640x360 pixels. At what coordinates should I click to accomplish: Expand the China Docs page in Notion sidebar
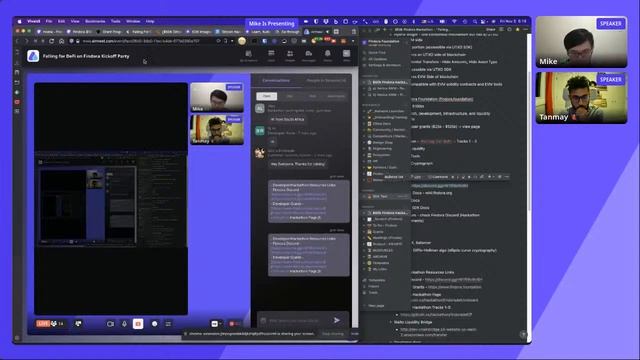[x=364, y=123]
